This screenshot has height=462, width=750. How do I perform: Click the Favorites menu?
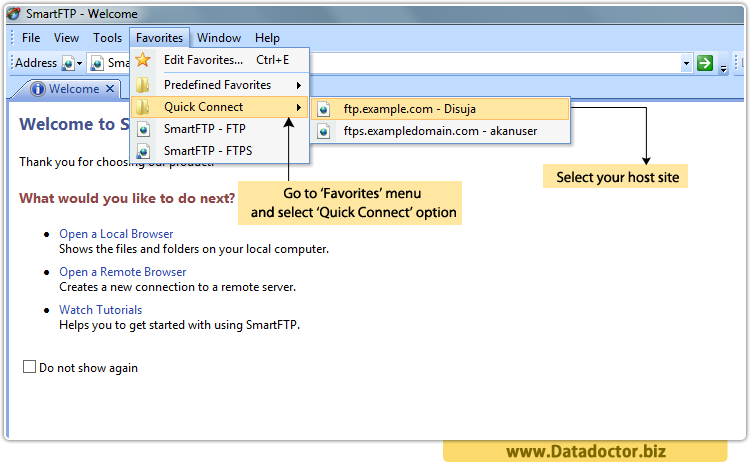[159, 38]
